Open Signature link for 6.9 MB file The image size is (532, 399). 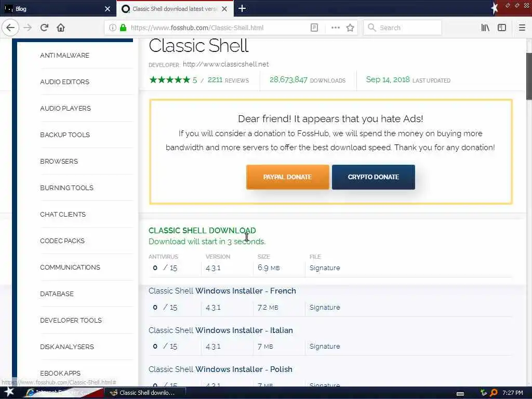[x=325, y=268]
